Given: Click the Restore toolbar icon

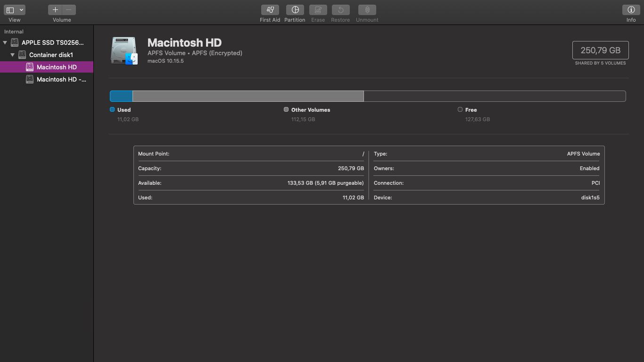Looking at the screenshot, I should pyautogui.click(x=340, y=10).
